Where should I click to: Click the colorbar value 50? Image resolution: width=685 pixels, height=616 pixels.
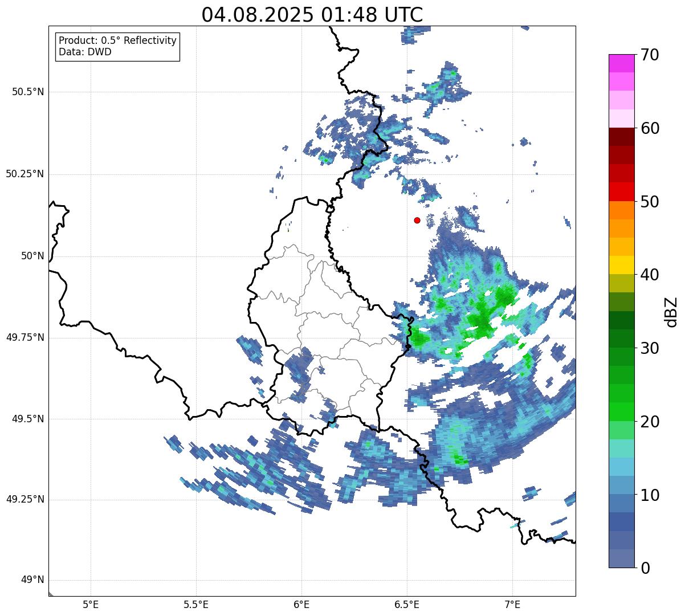click(649, 202)
